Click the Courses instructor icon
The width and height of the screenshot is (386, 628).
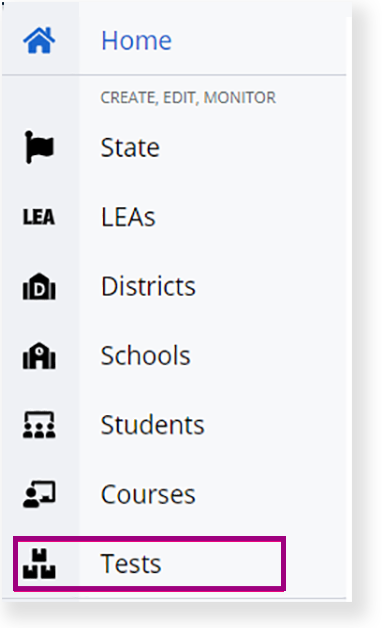pyautogui.click(x=39, y=494)
